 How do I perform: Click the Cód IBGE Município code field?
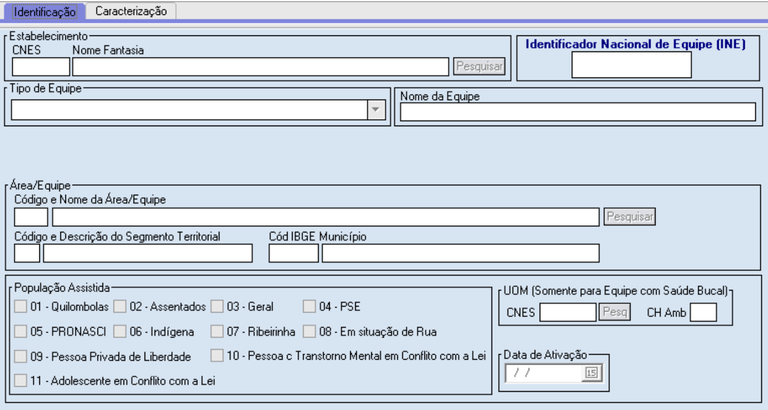[x=293, y=254]
